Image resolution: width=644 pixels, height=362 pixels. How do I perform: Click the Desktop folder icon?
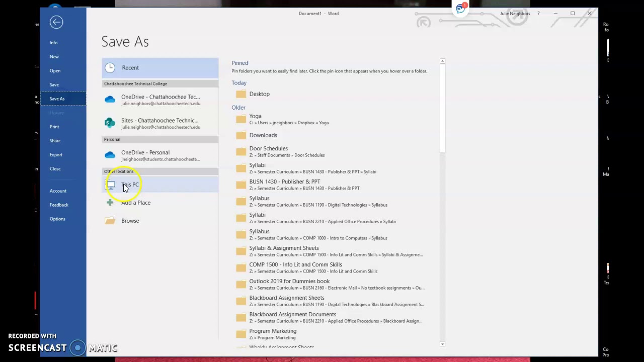pyautogui.click(x=241, y=94)
